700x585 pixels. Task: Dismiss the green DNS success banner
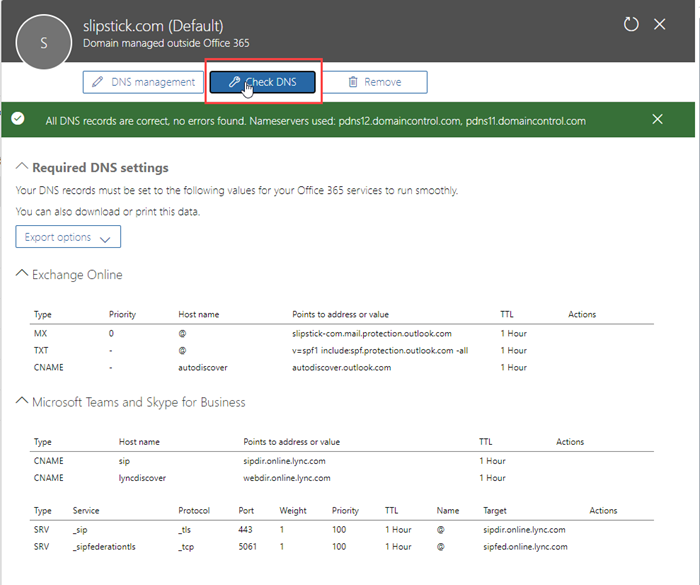coord(657,119)
